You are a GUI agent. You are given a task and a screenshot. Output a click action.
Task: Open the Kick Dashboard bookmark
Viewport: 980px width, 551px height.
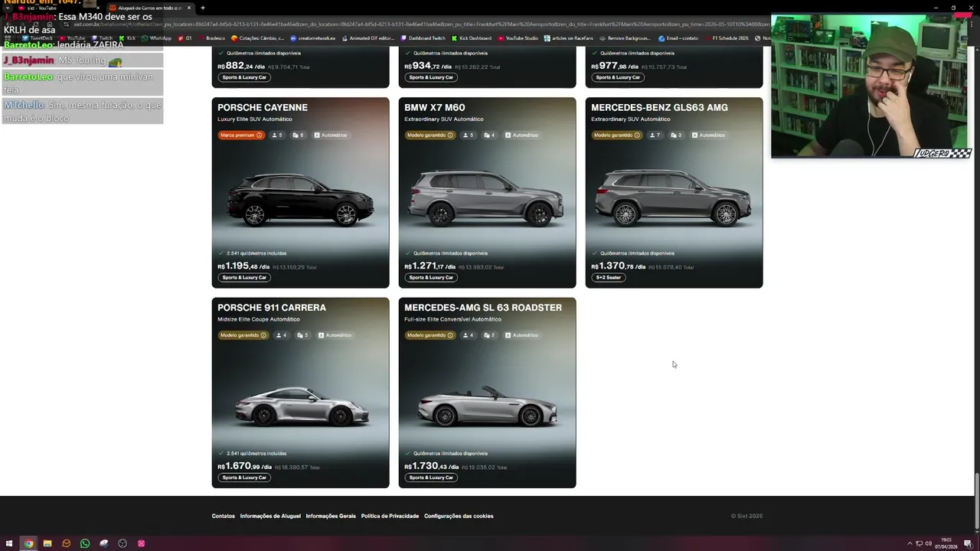472,38
